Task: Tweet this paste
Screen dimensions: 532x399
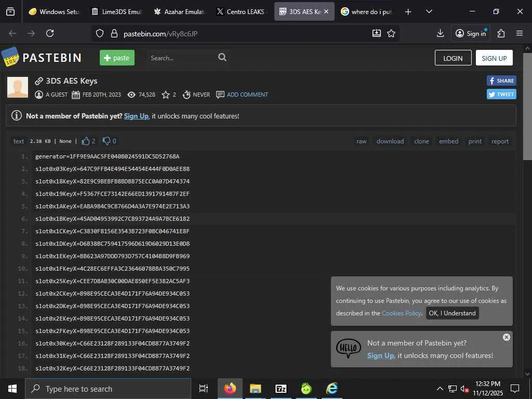Action: tap(501, 95)
